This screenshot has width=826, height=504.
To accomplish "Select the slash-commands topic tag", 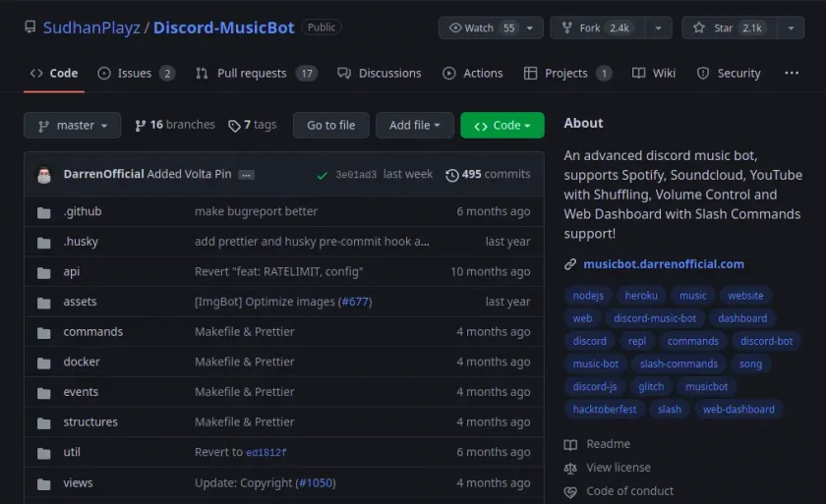I will point(678,364).
